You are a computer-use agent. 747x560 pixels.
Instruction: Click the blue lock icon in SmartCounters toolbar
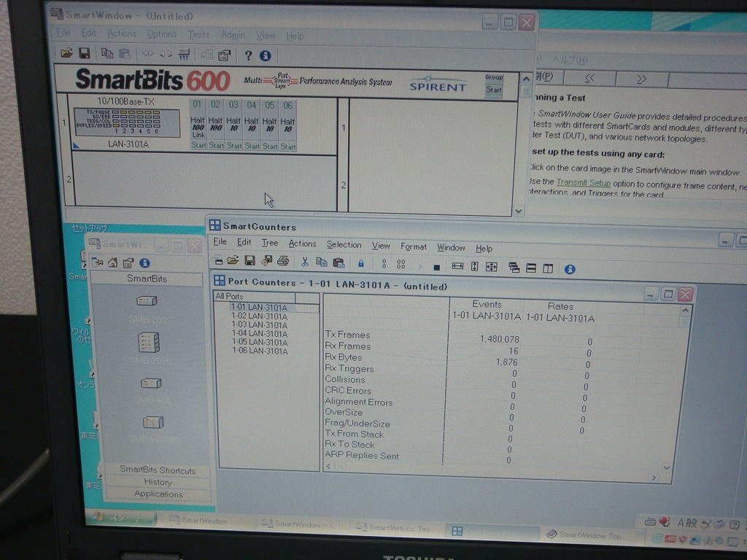pyautogui.click(x=361, y=263)
